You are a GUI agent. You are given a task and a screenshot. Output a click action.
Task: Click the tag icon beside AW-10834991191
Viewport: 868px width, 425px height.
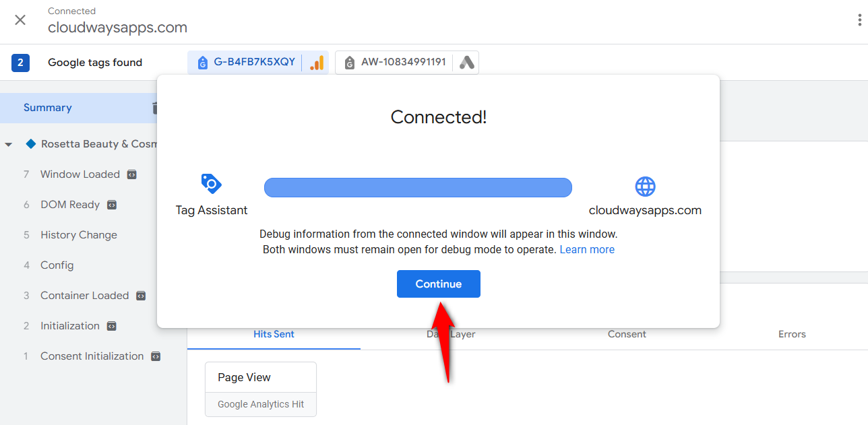pos(349,63)
